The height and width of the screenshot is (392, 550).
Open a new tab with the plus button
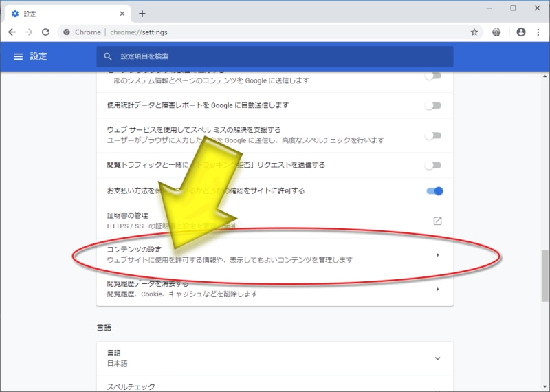142,14
